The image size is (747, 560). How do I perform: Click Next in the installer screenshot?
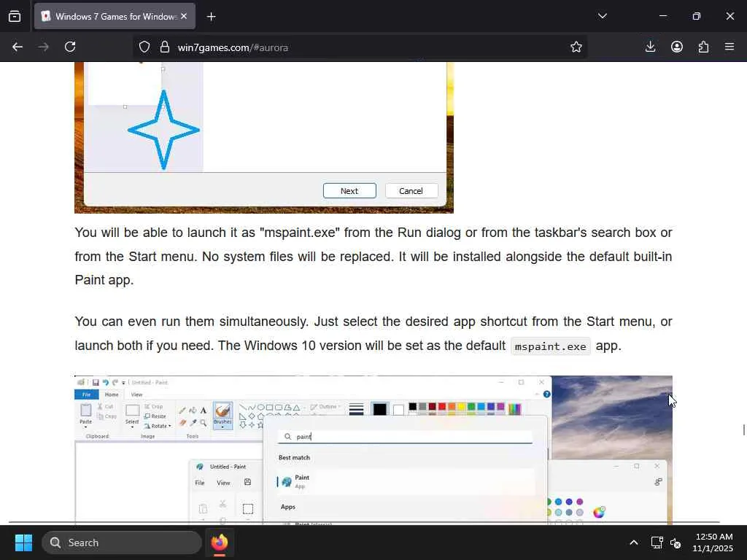tap(349, 191)
